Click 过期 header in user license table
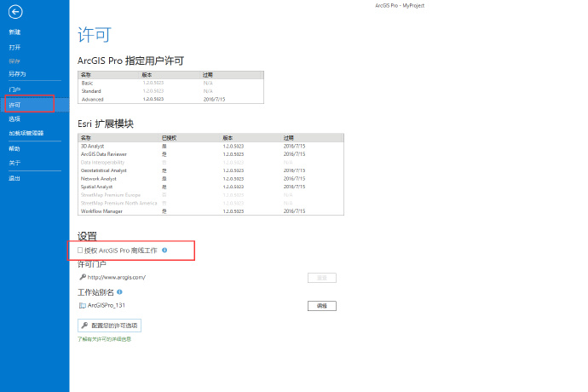The width and height of the screenshot is (588, 392). click(x=208, y=75)
